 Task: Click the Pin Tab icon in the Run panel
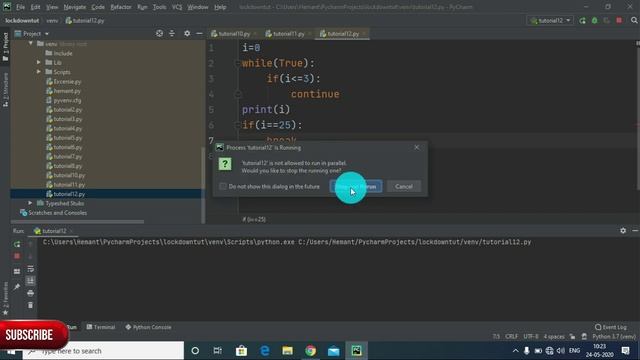[17, 287]
